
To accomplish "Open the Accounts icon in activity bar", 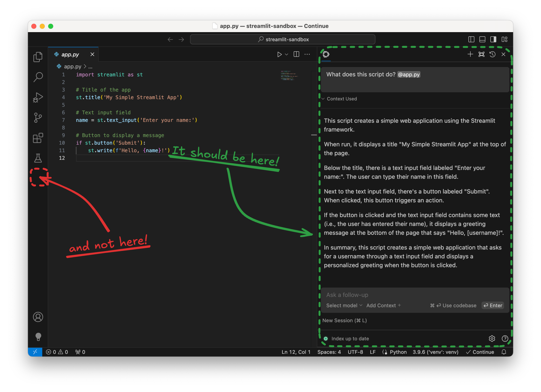I will click(x=38, y=317).
